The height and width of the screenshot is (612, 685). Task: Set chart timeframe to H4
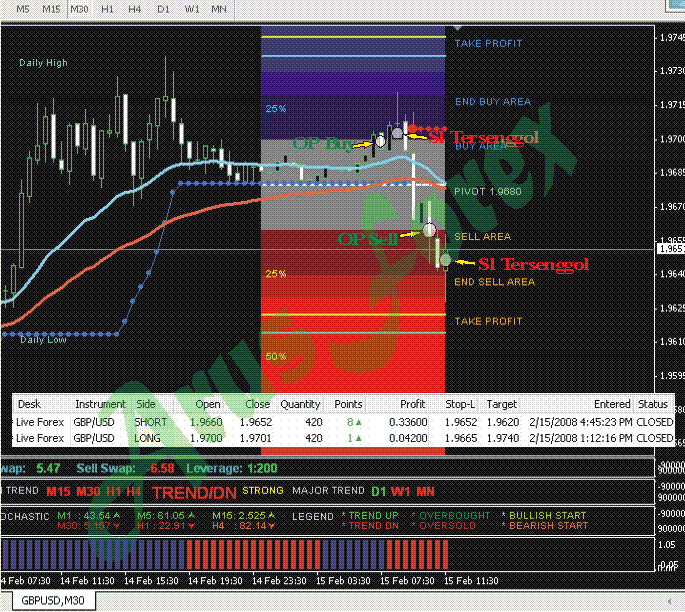[x=134, y=8]
